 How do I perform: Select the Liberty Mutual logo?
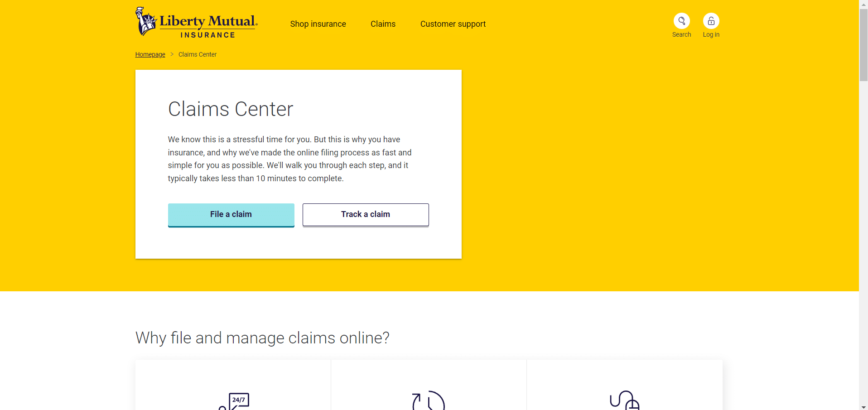(196, 21)
